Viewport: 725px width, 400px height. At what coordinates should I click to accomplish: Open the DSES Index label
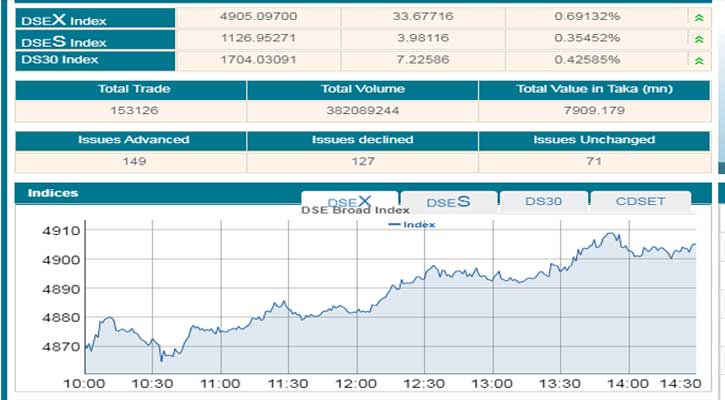coord(64,40)
